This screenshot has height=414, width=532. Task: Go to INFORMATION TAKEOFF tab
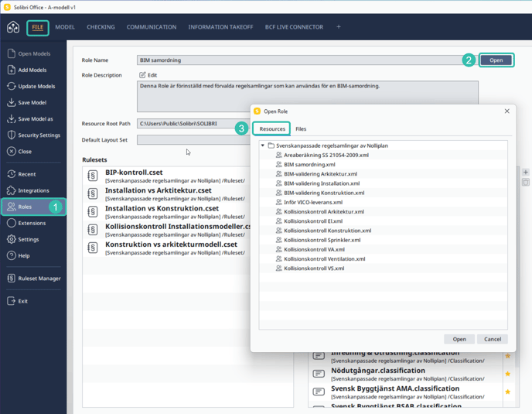(220, 27)
